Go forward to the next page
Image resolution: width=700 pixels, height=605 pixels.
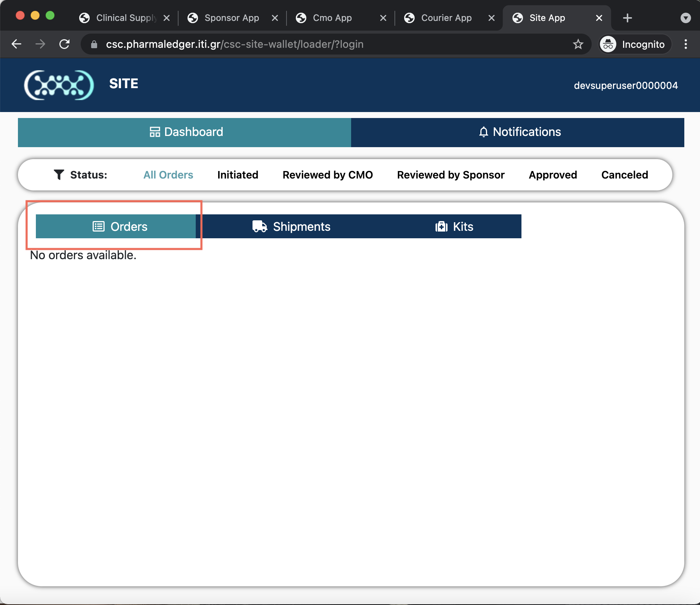(x=40, y=44)
